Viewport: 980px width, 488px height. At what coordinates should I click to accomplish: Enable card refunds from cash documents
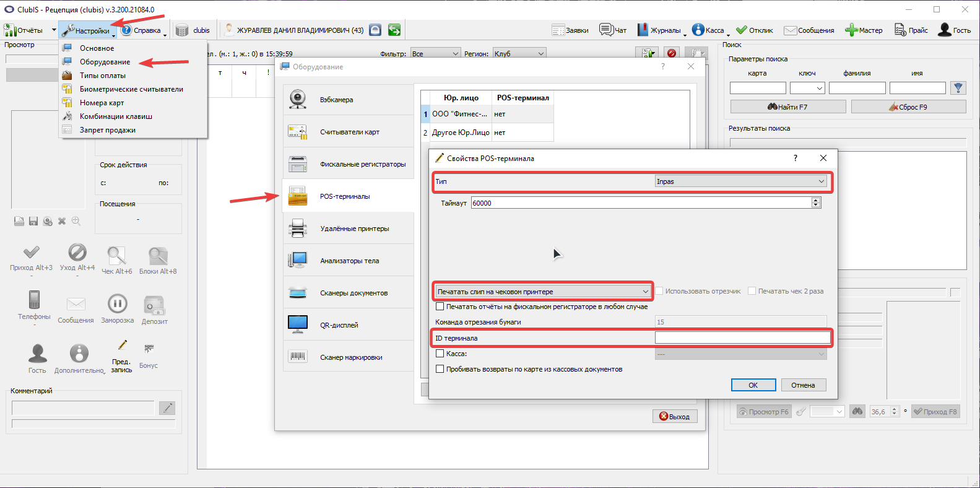[x=440, y=369]
